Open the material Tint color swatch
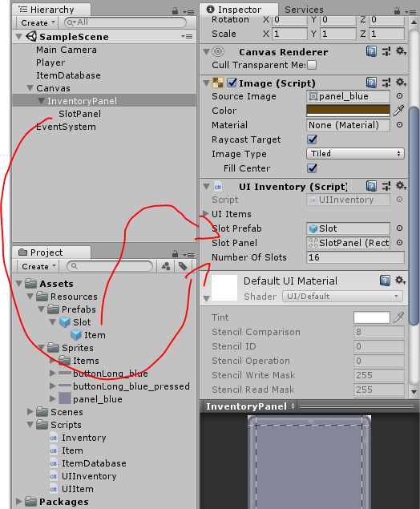The height and width of the screenshot is (509, 420). (x=372, y=317)
